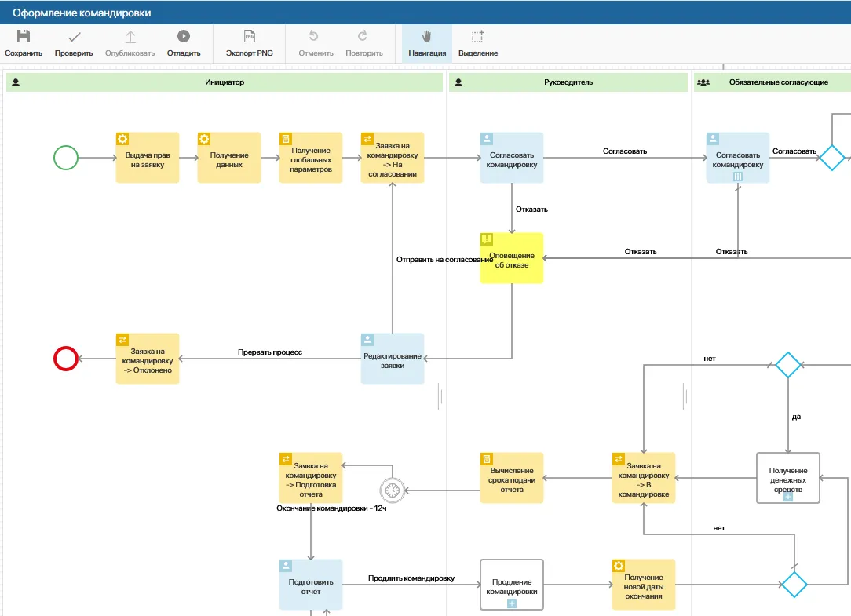Click the Проверить checkmark icon
The image size is (851, 616).
coord(74,37)
